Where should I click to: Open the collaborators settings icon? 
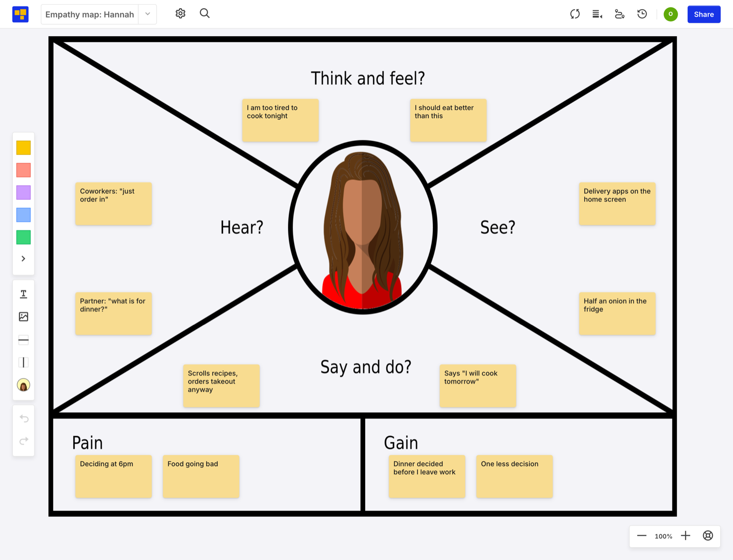620,14
